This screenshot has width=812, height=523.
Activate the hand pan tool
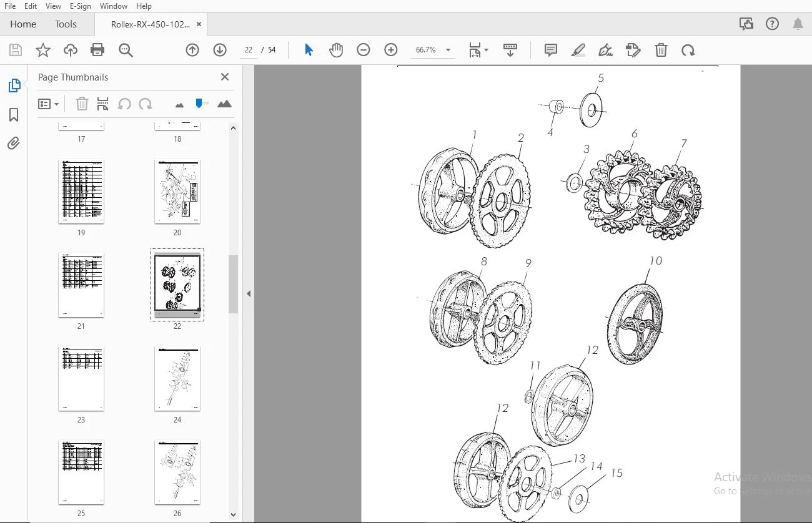coord(336,50)
